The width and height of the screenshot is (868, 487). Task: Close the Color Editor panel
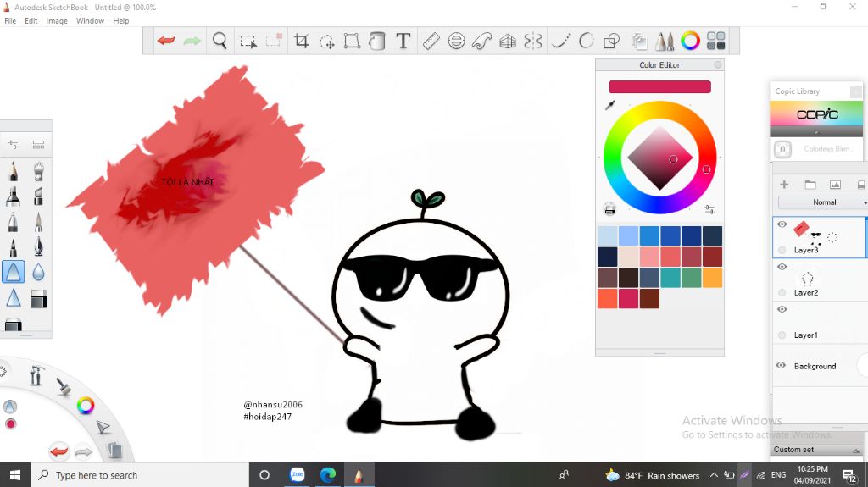pos(718,64)
